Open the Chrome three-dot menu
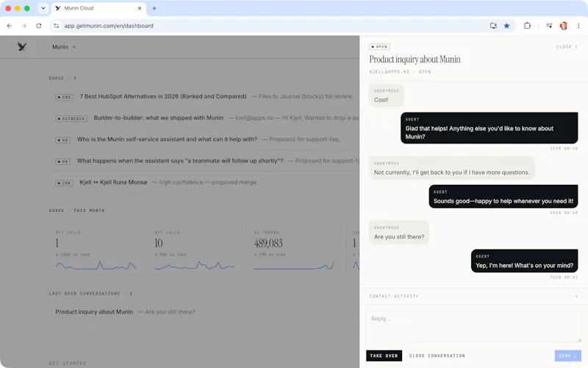588x368 pixels. [578, 26]
